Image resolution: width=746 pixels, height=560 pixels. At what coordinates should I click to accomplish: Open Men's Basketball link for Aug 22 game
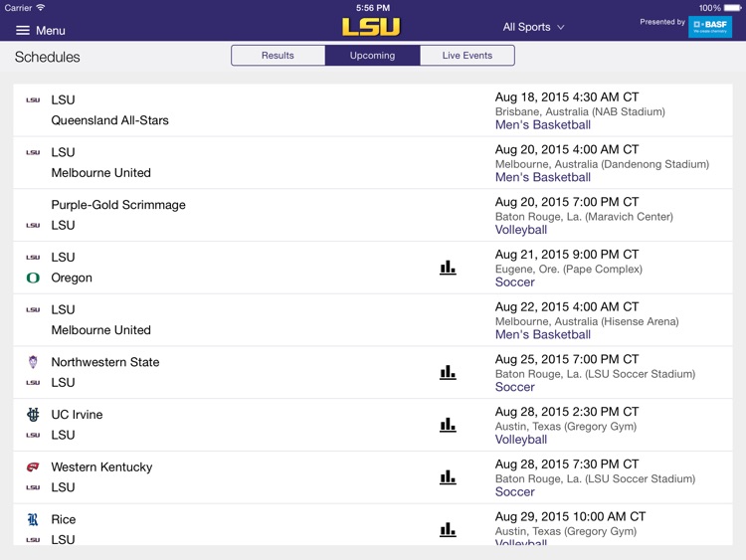click(x=543, y=334)
